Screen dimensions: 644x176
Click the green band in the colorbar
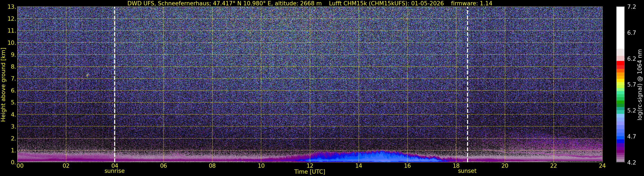tap(620, 100)
